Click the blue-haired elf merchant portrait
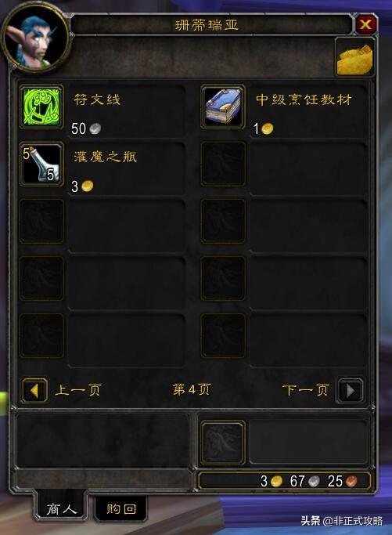The width and height of the screenshot is (392, 535). pyautogui.click(x=35, y=38)
